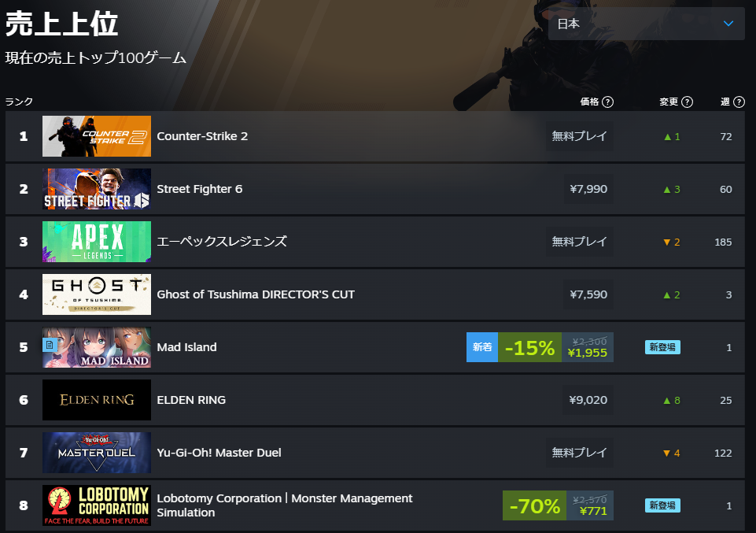This screenshot has height=533, width=756.
Task: Open the Street Fighter 6 cover image
Action: coord(97,189)
